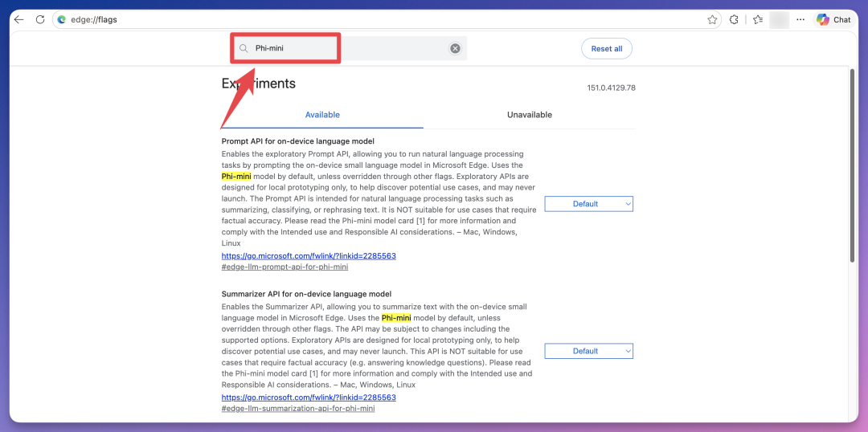Click the Edge logo in address bar
Screen dimensions: 868x432
pos(61,19)
